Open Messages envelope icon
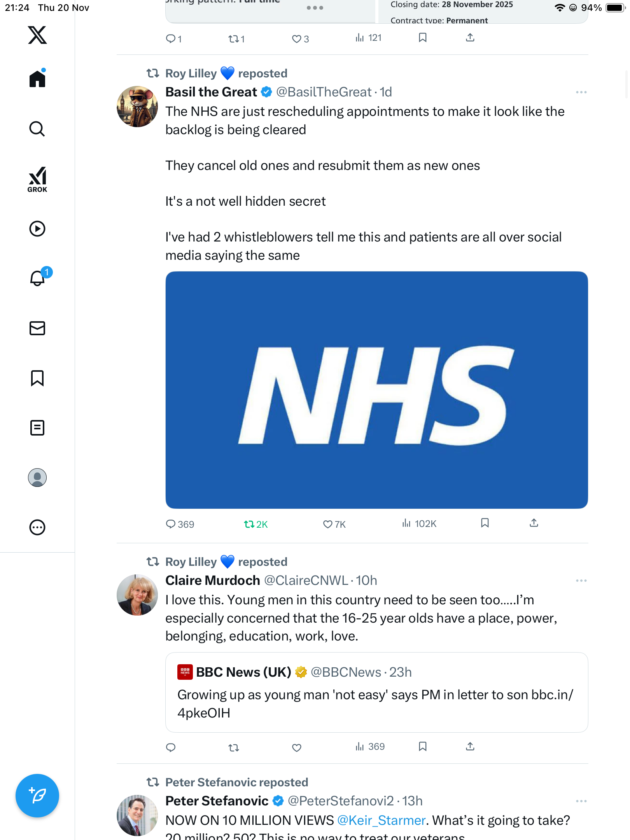Image resolution: width=630 pixels, height=840 pixels. pyautogui.click(x=37, y=328)
